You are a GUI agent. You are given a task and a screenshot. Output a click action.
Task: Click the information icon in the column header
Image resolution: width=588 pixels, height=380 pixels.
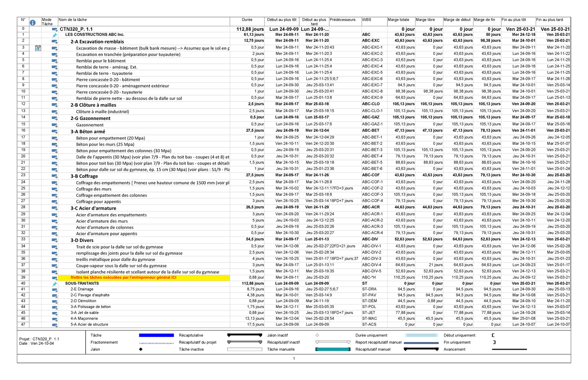click(x=33, y=23)
